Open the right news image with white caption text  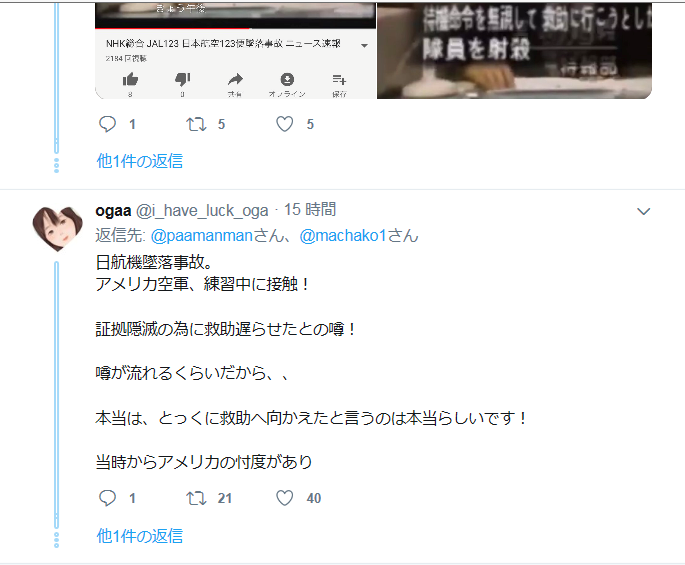pyautogui.click(x=514, y=51)
